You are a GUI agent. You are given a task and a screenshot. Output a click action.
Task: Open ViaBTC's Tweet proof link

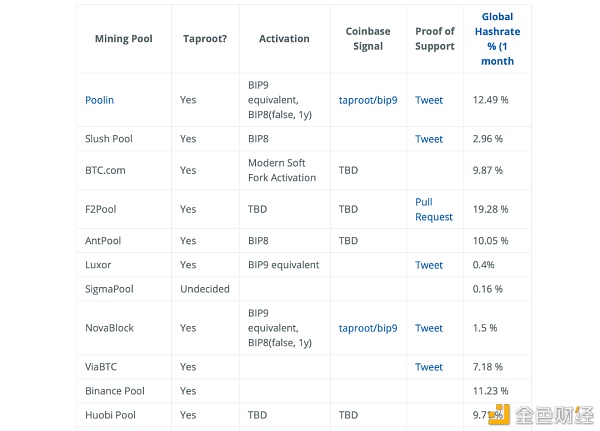(429, 367)
